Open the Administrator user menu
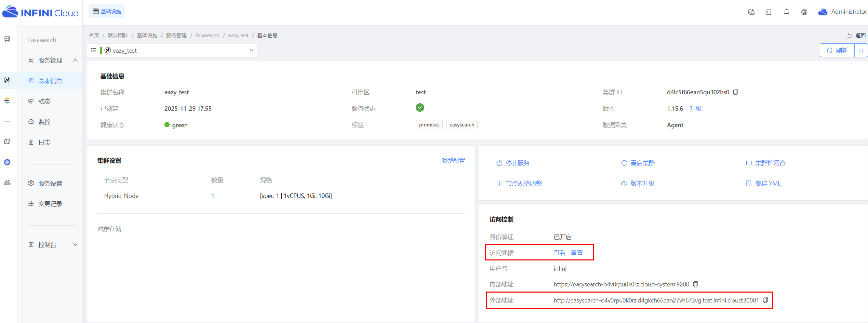Screen dimensions: 868x323 (x=842, y=12)
